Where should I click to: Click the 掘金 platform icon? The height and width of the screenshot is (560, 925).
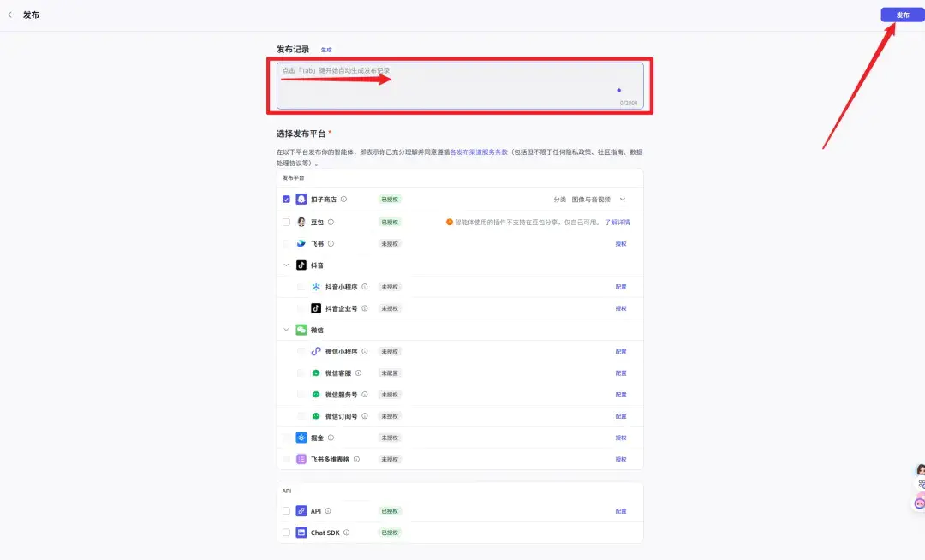tap(301, 438)
